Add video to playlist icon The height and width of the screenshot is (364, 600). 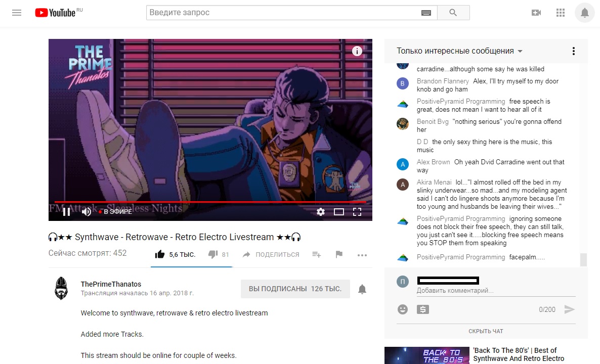pyautogui.click(x=317, y=255)
